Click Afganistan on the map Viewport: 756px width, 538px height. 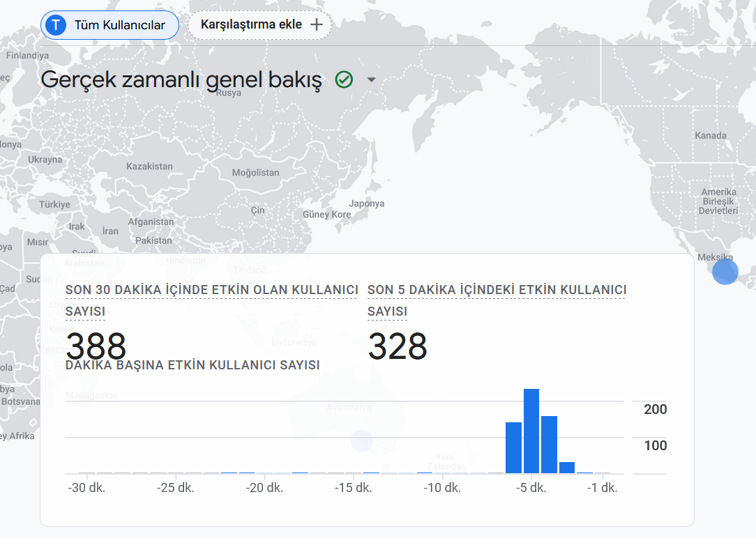151,222
